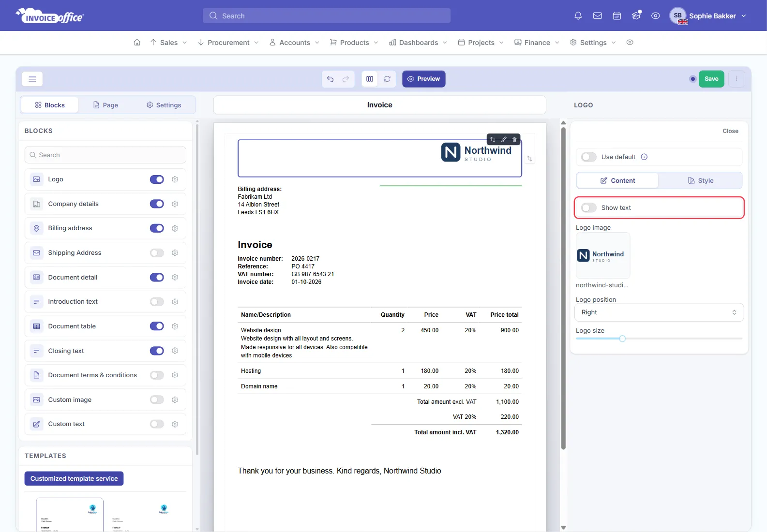The image size is (767, 532).
Task: Click the graduation cap icon
Action: tap(636, 16)
